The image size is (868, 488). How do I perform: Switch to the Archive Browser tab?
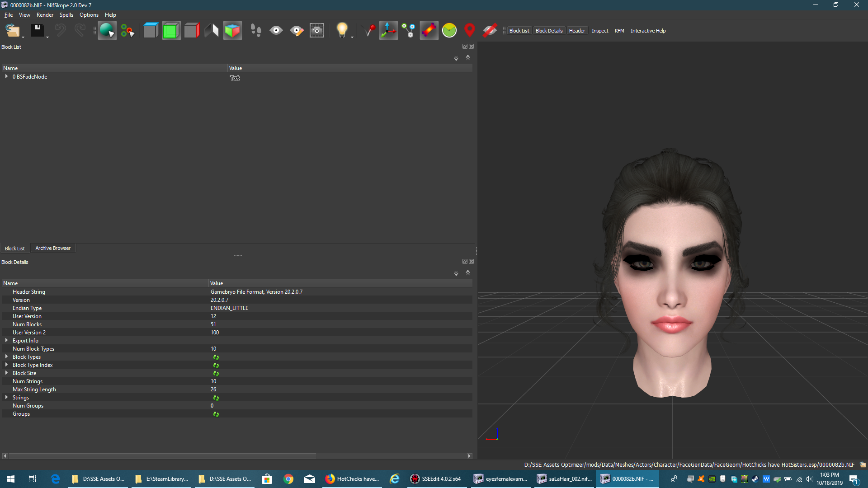coord(53,248)
